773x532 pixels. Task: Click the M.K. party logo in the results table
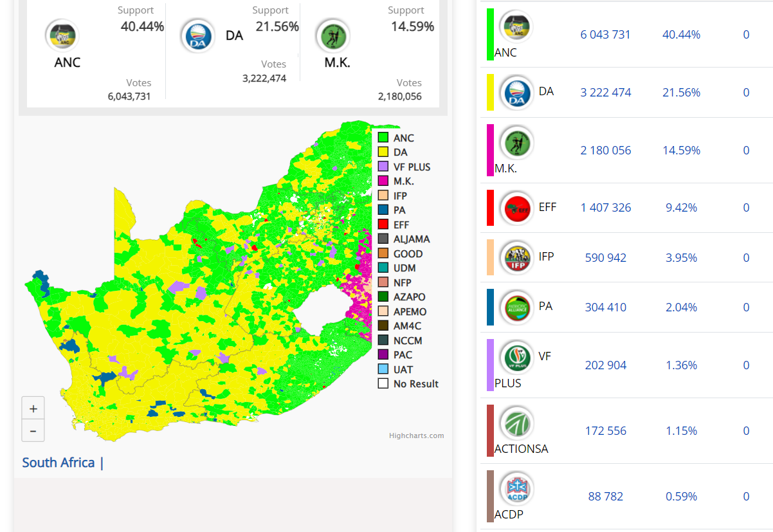point(516,142)
